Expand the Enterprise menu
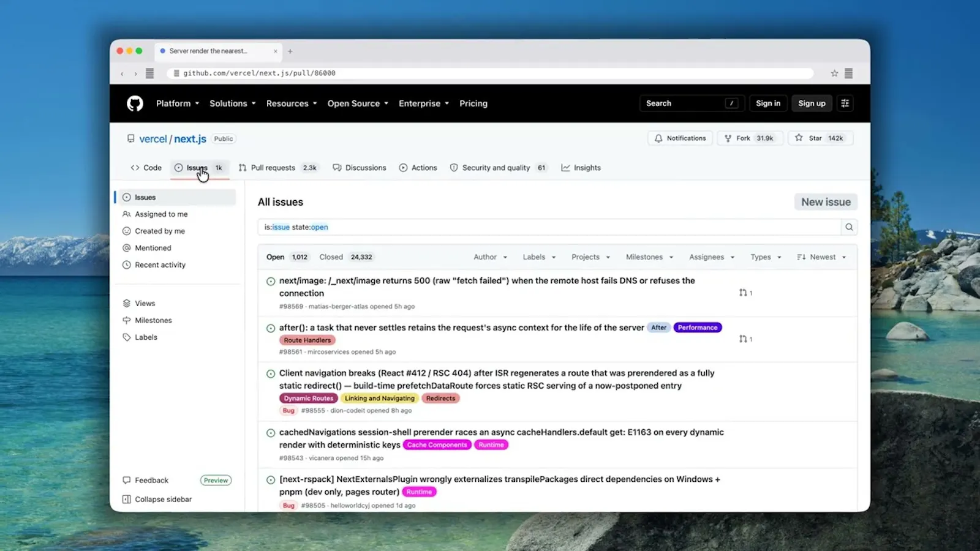This screenshot has width=980, height=551. click(424, 103)
